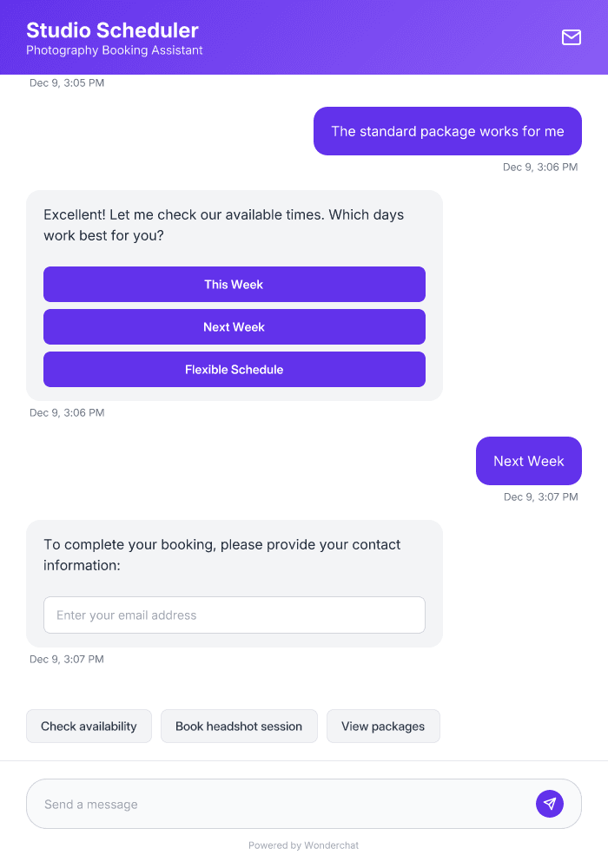Click the email address entry field

click(x=234, y=615)
